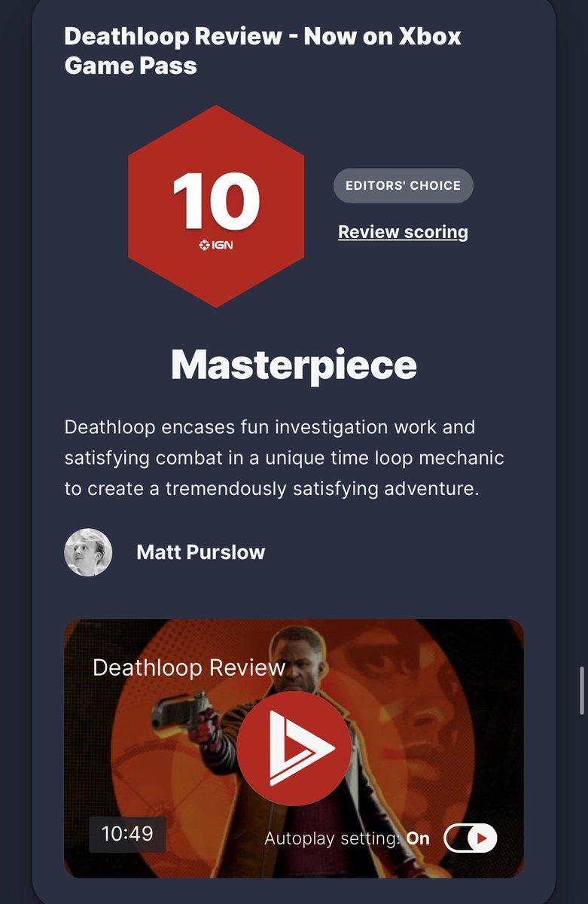The width and height of the screenshot is (588, 904).
Task: Click the Masterpiece verdict heading
Action: [x=294, y=365]
